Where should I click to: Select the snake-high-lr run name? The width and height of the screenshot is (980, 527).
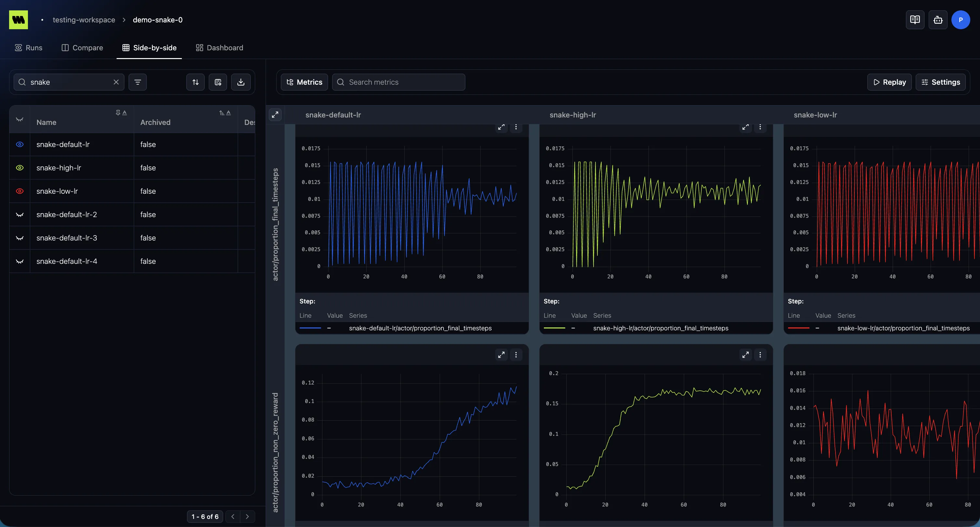(x=58, y=168)
